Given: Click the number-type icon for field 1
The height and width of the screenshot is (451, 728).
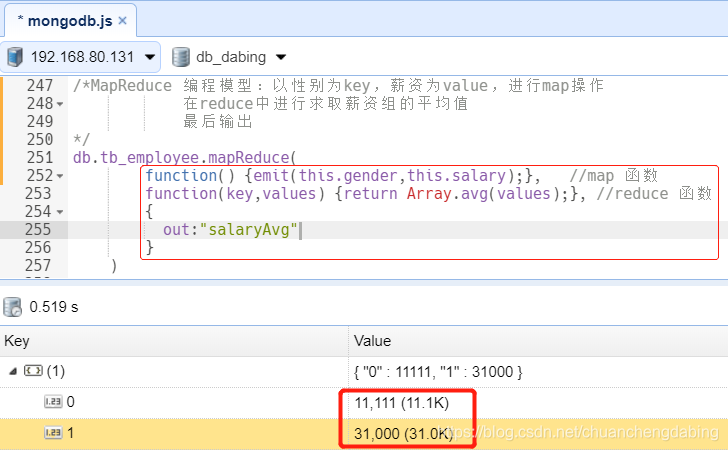Looking at the screenshot, I should tap(53, 433).
